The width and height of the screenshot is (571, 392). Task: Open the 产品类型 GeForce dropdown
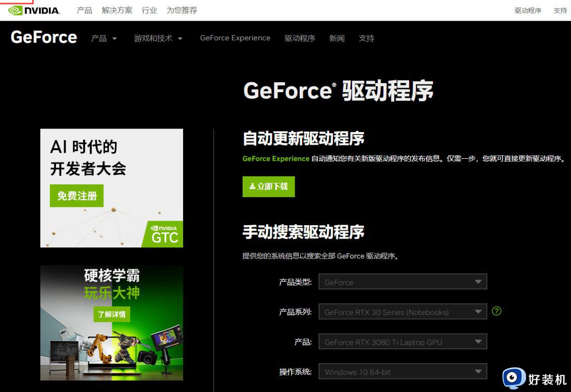[403, 282]
